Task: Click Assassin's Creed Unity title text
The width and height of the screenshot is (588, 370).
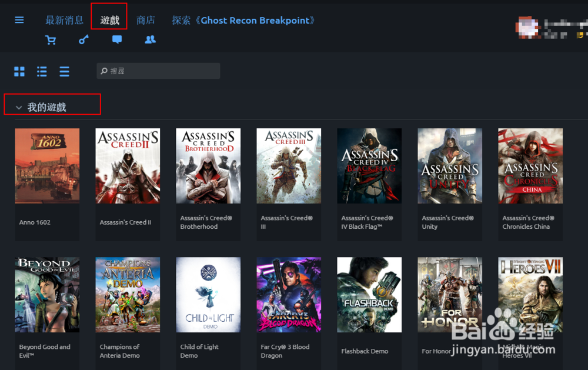Action: pos(447,222)
